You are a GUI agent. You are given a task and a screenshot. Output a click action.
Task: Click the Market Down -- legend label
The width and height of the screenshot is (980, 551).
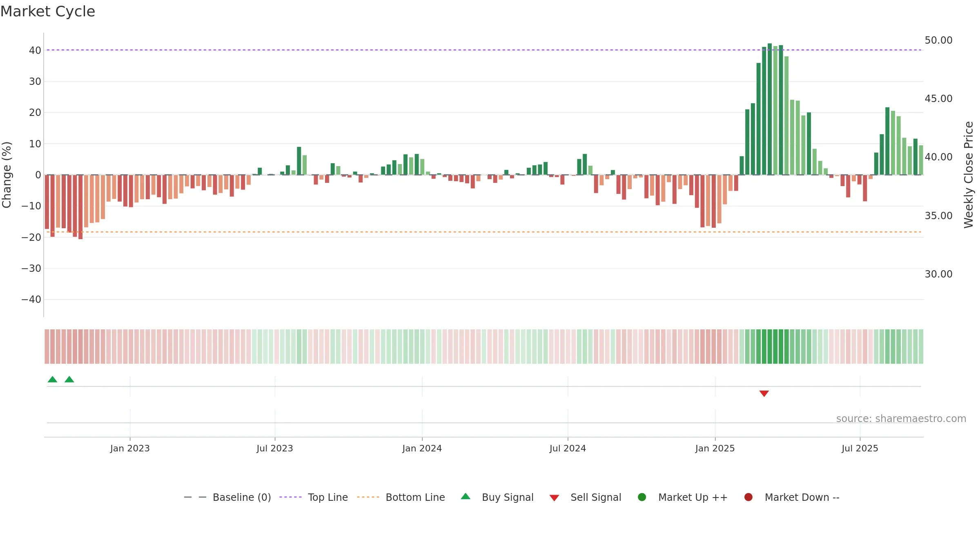(802, 497)
